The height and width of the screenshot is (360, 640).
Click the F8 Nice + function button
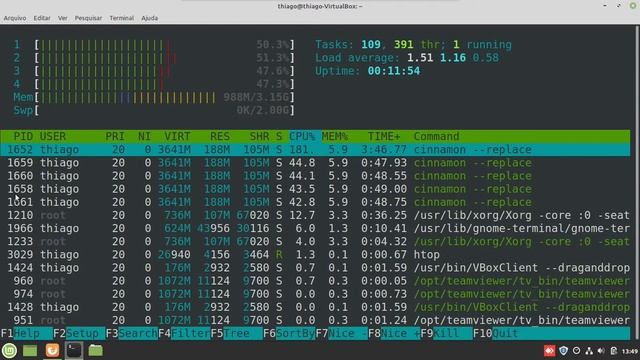pyautogui.click(x=394, y=333)
